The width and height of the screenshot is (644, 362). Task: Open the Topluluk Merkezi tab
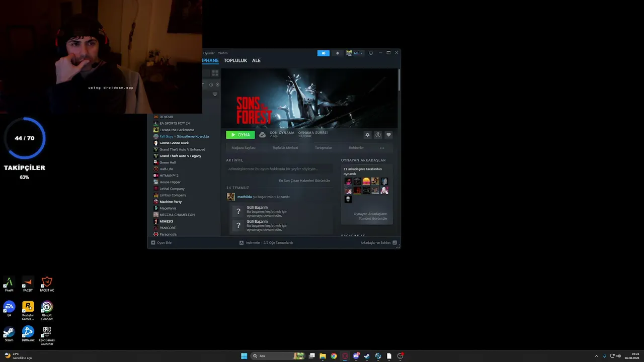[x=285, y=148]
